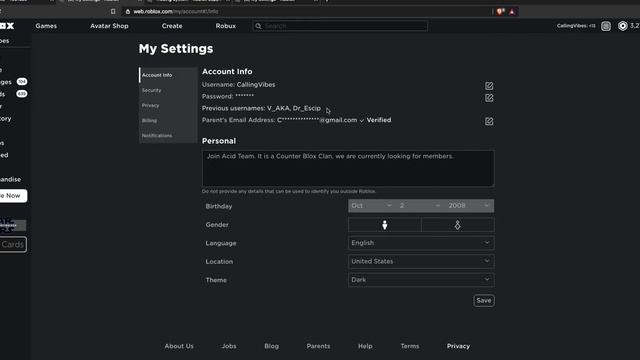Edit the username with the pencil icon

489,86
